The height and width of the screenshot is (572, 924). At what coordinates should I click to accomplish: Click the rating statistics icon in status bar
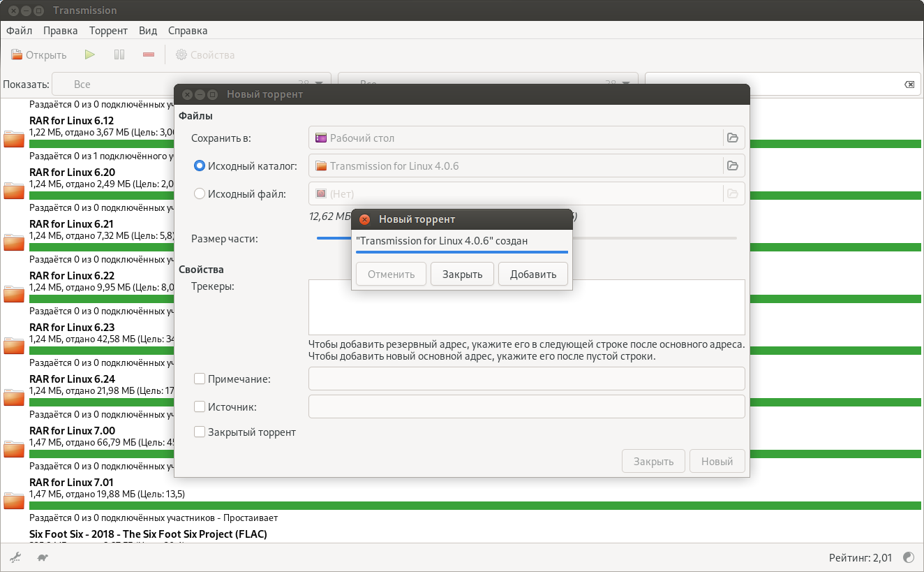point(909,557)
